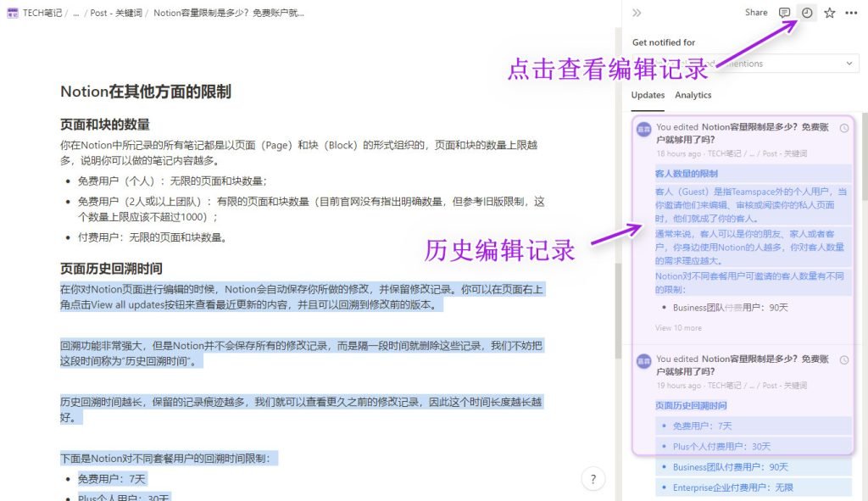Open the help question mark button
This screenshot has height=501, width=868.
(x=593, y=479)
